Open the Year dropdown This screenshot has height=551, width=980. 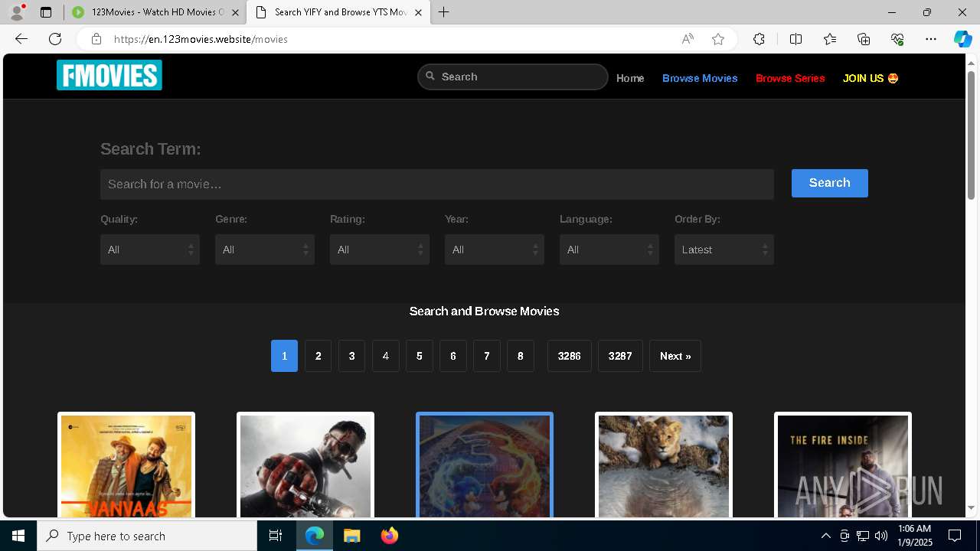[x=495, y=249]
